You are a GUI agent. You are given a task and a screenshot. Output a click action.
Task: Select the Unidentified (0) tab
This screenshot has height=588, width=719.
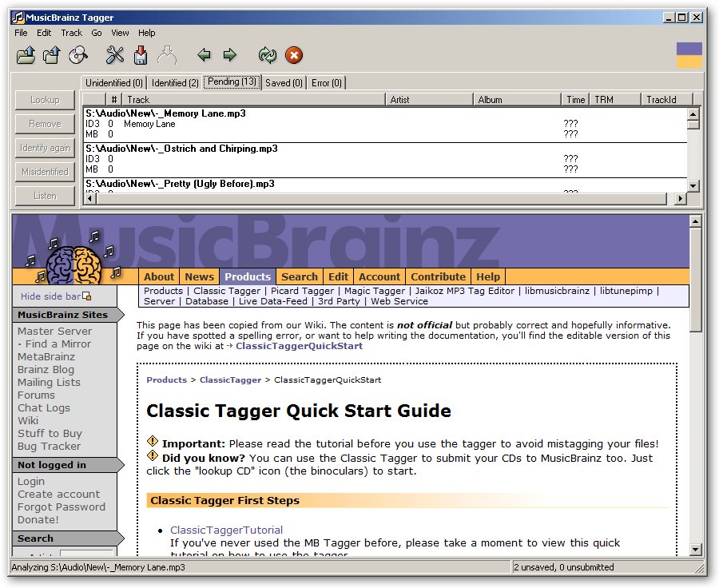(x=114, y=82)
